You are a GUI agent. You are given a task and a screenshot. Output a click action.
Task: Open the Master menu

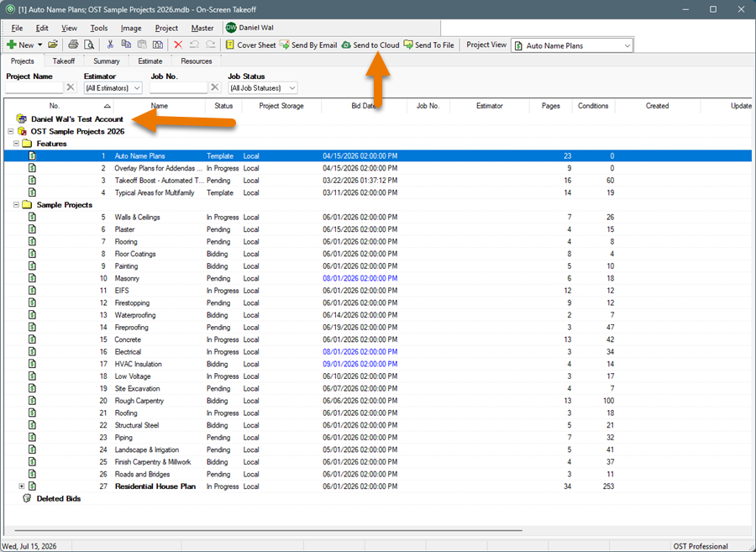[202, 28]
